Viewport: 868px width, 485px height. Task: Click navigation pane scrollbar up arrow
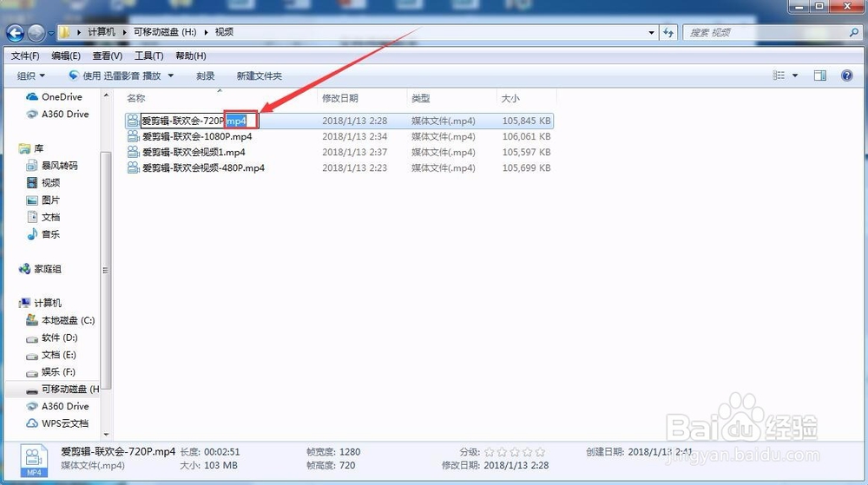[106, 95]
